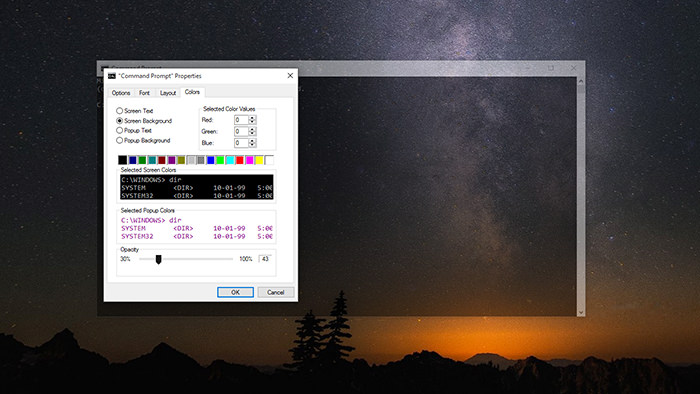Pick the navy blue color swatch
The height and width of the screenshot is (394, 700).
pyautogui.click(x=132, y=160)
